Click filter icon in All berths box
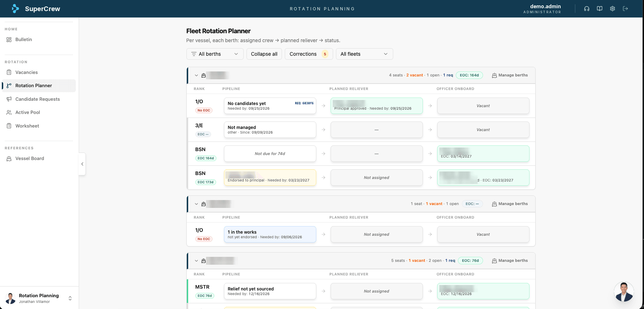This screenshot has height=309, width=644. [194, 54]
